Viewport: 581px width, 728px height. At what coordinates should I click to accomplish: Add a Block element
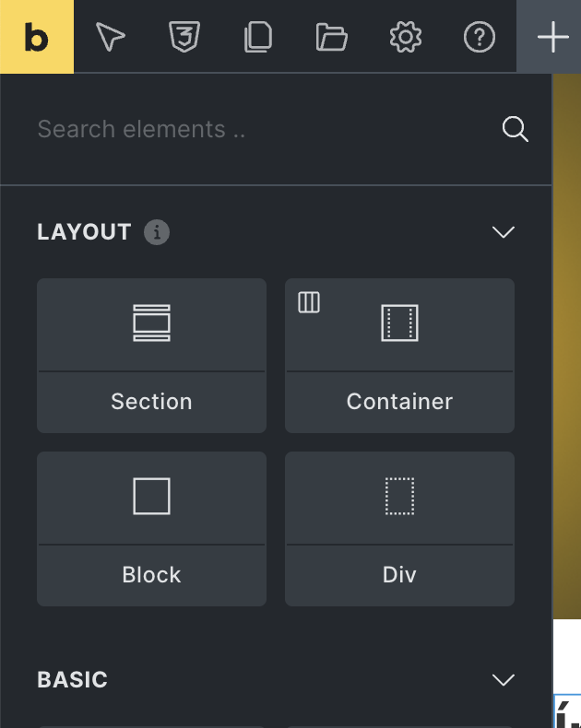(151, 529)
